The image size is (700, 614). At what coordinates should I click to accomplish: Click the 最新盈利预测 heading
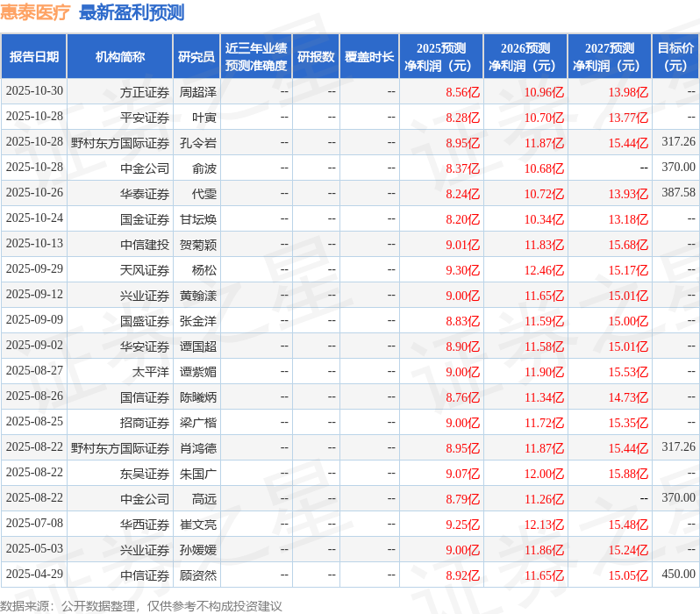[x=132, y=12]
